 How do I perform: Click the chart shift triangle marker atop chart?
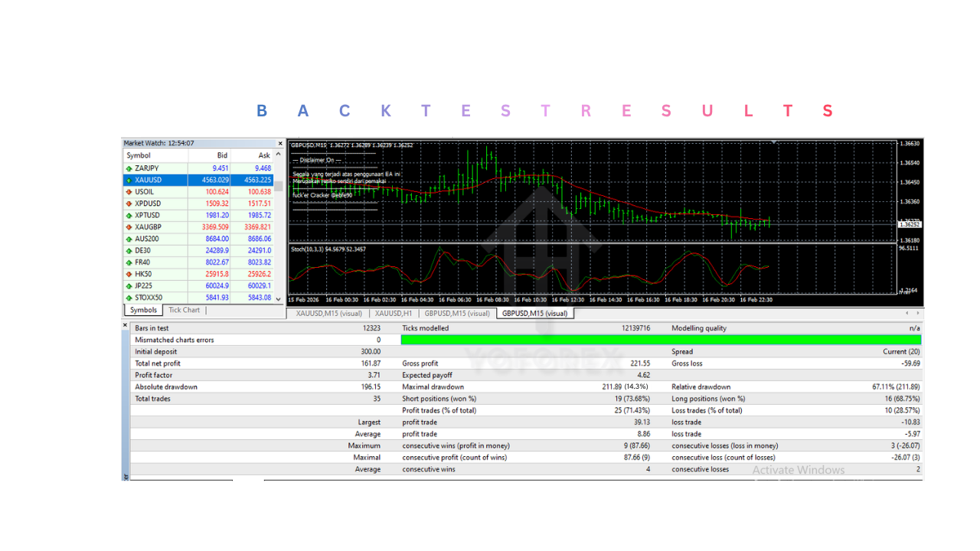774,142
